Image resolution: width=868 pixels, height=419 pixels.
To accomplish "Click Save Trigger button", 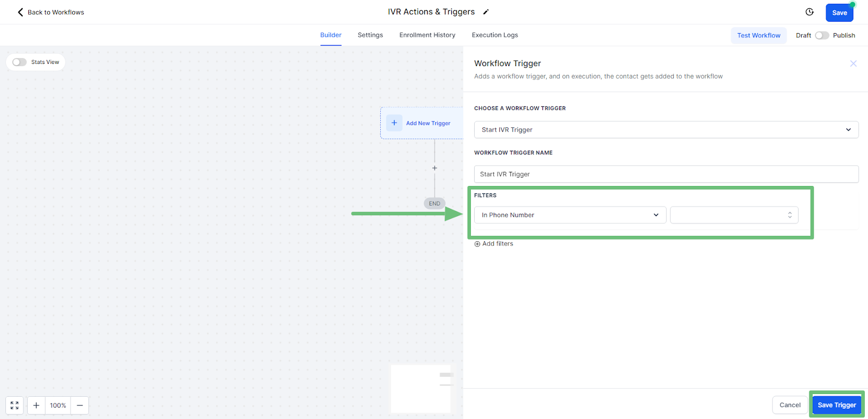I will pos(837,405).
